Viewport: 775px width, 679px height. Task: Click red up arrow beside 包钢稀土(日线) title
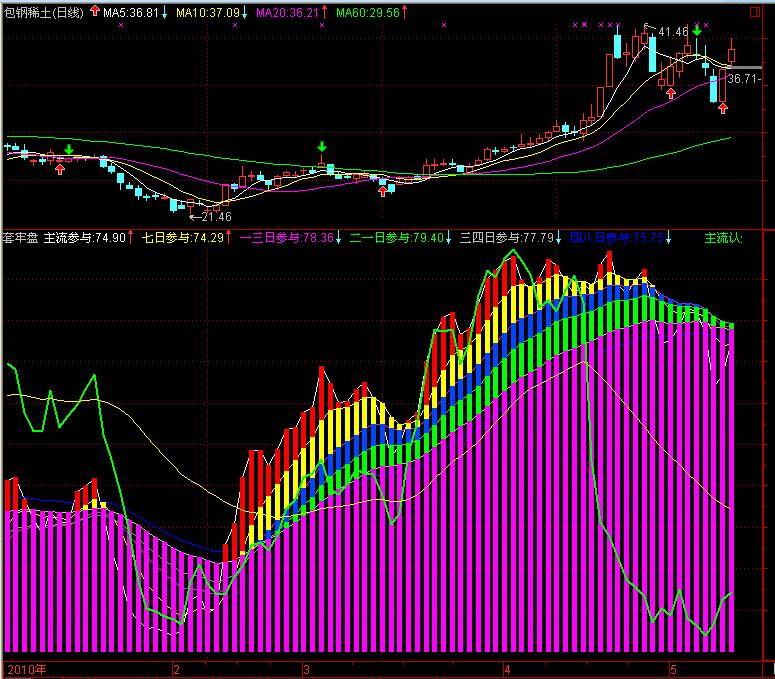coord(95,11)
